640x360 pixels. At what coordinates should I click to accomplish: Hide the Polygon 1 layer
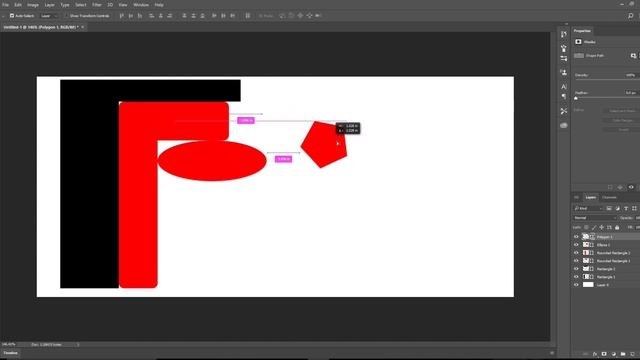[x=576, y=237]
